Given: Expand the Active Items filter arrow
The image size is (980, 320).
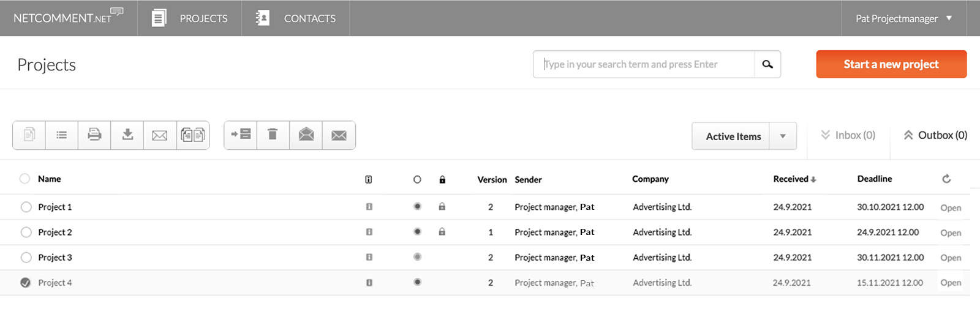Looking at the screenshot, I should [783, 136].
